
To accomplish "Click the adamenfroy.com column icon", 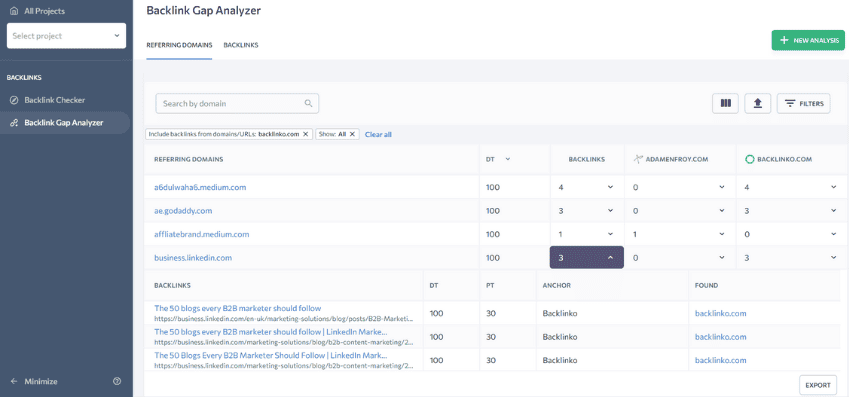I will point(638,159).
